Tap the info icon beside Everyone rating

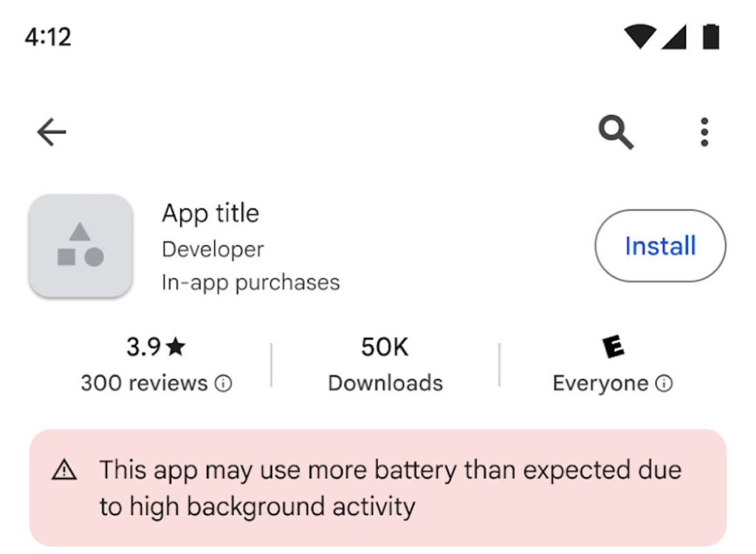664,384
